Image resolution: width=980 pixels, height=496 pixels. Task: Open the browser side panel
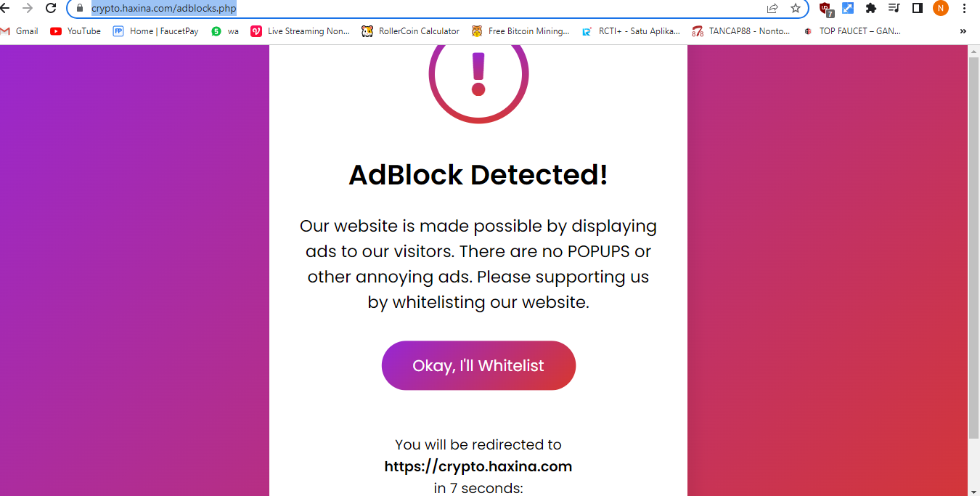pos(917,9)
